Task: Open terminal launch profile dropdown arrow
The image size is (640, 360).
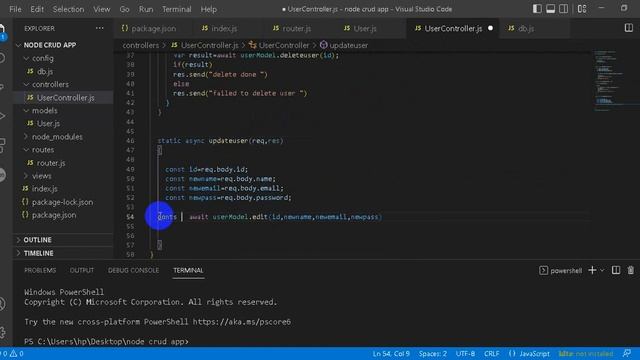Action: (x=602, y=270)
